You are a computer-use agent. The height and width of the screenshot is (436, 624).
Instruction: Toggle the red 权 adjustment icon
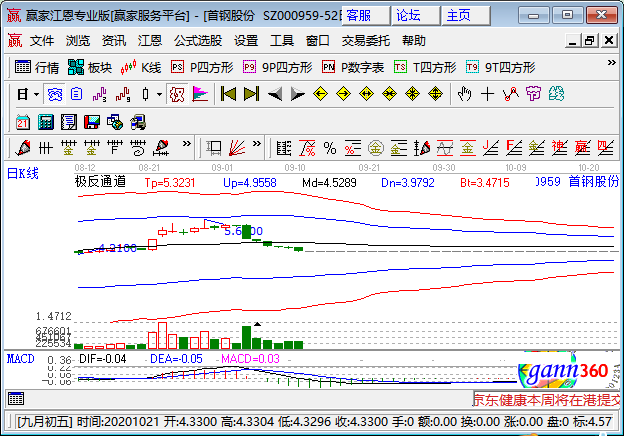coord(177,94)
